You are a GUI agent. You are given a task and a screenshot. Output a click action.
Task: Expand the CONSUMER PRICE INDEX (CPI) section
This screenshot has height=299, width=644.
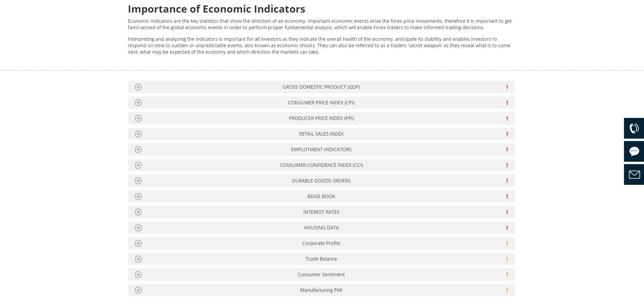tap(321, 102)
